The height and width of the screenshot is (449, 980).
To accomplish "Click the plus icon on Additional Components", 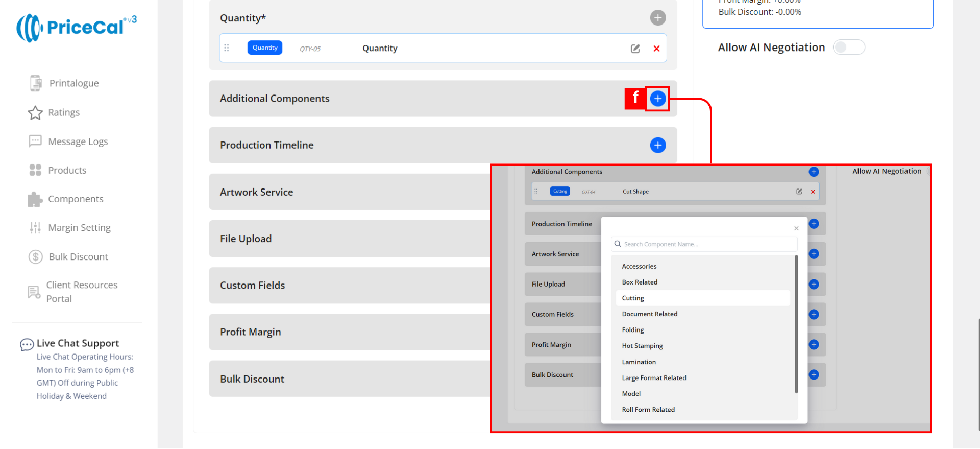I will click(x=657, y=99).
